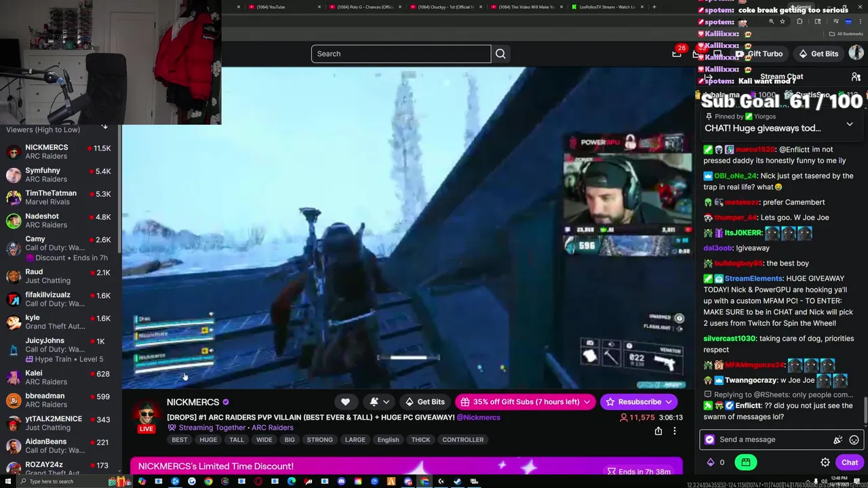Click the NICKMERCS streamer avatar with LIVE

point(146,415)
